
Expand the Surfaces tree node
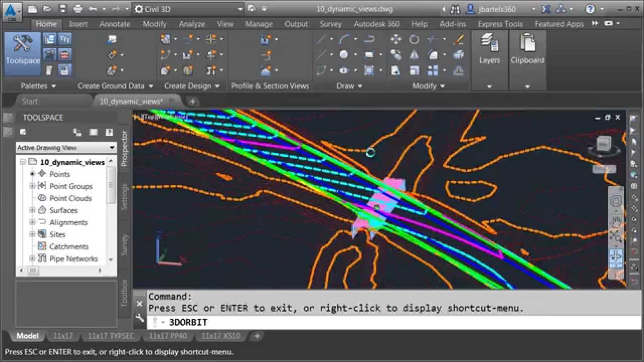point(32,210)
